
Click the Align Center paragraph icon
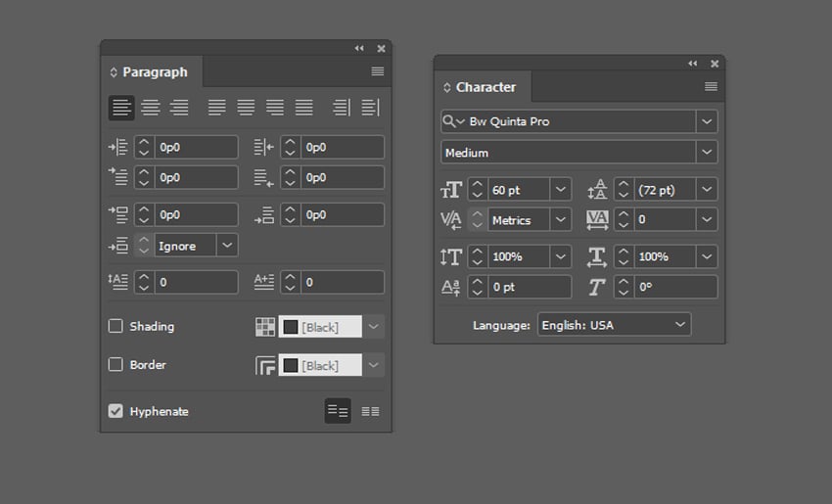(151, 108)
